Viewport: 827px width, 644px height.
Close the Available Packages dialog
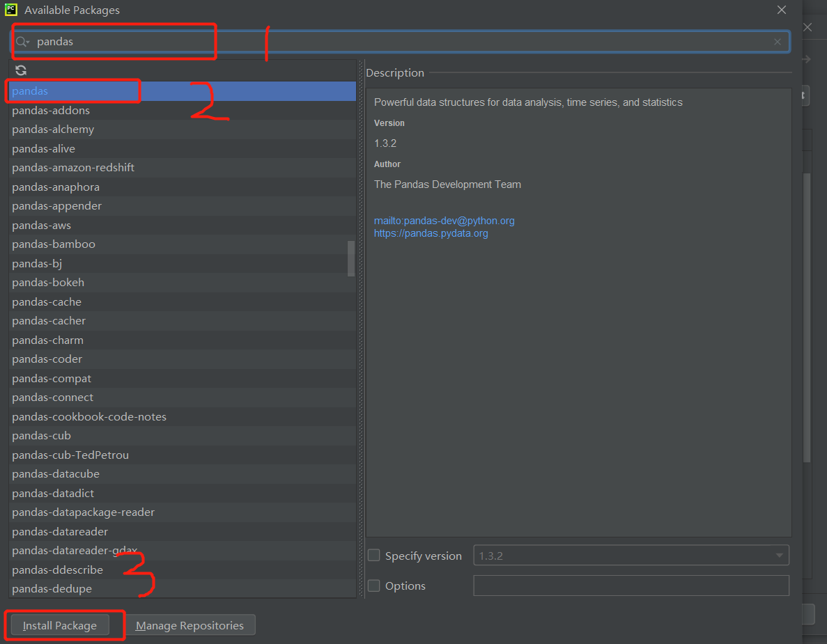click(x=782, y=10)
